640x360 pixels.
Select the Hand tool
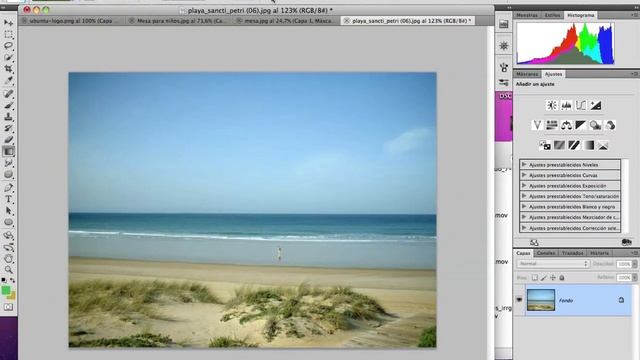(x=9, y=258)
